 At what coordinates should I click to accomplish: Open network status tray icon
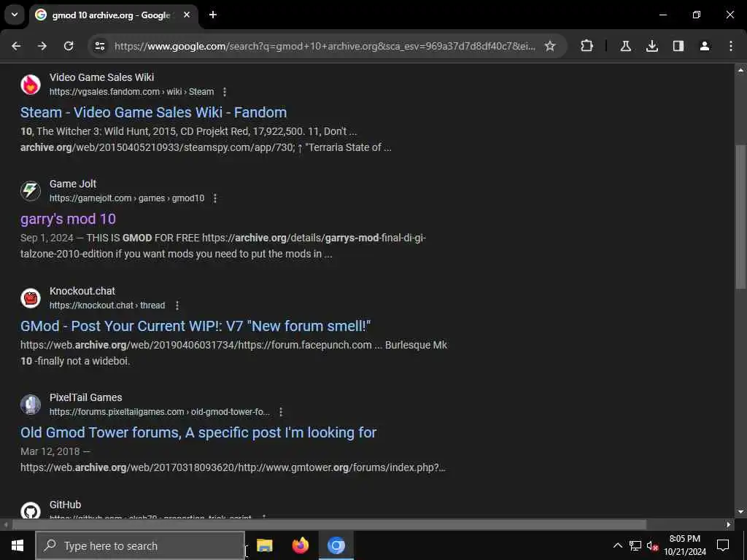coord(635,545)
